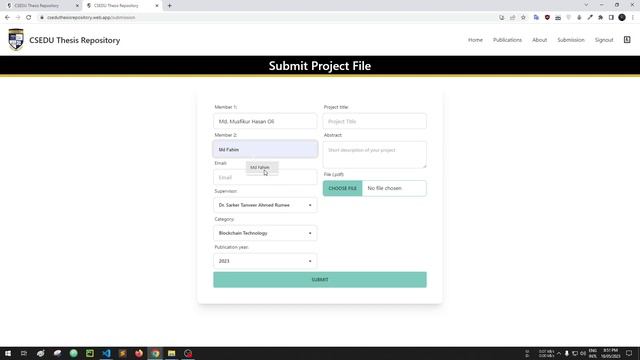Click the browser address bar URL
This screenshot has width=640, height=360.
pyautogui.click(x=91, y=18)
